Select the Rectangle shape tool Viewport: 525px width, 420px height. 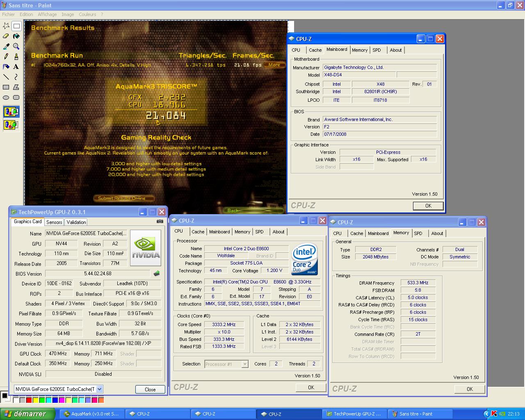point(6,87)
